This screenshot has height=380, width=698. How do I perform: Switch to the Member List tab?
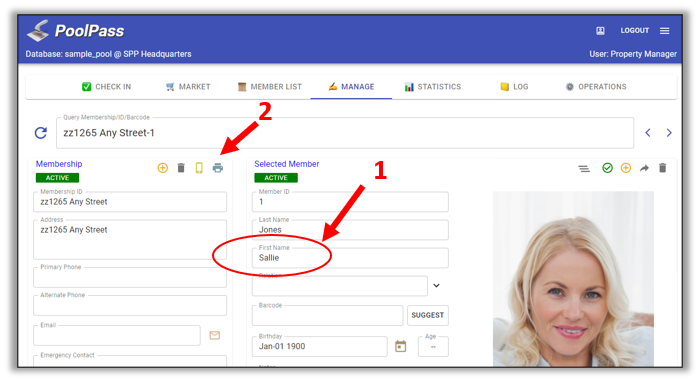tap(270, 87)
